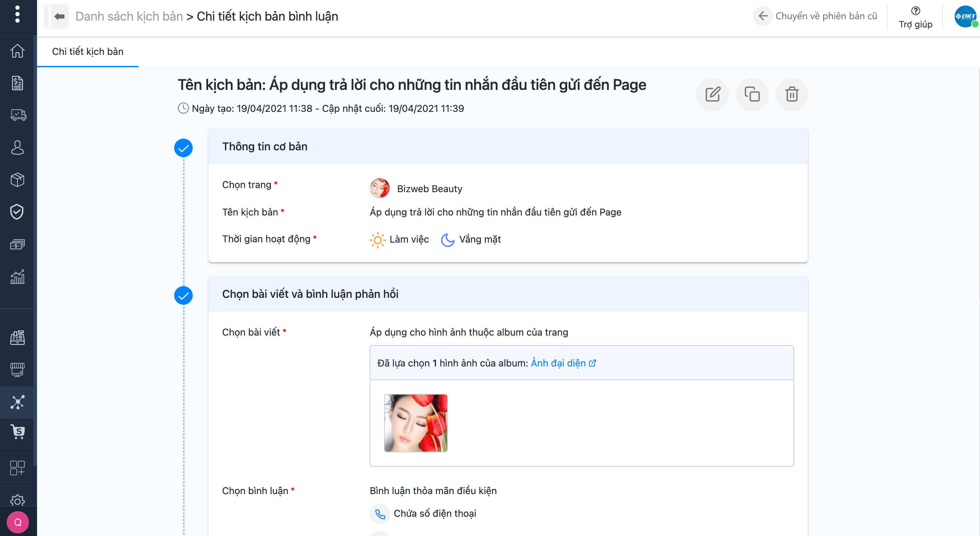This screenshot has width=980, height=536.
Task: Delete the script with trash icon
Action: pos(792,94)
